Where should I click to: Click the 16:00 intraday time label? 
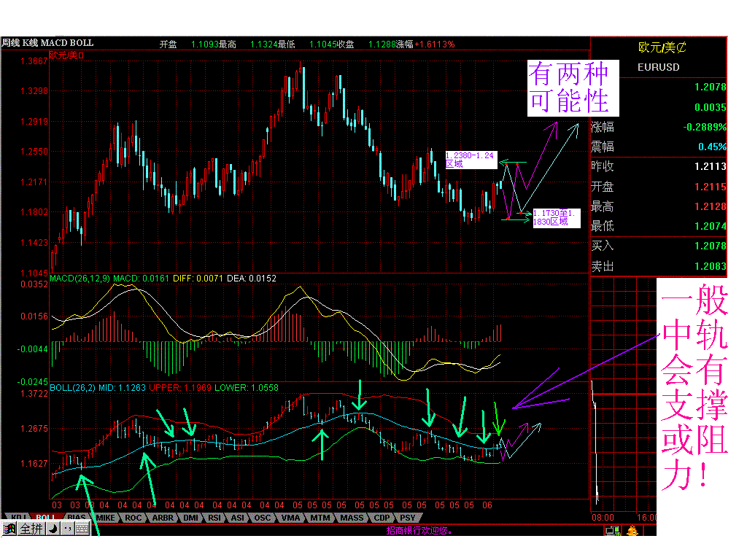click(x=646, y=518)
